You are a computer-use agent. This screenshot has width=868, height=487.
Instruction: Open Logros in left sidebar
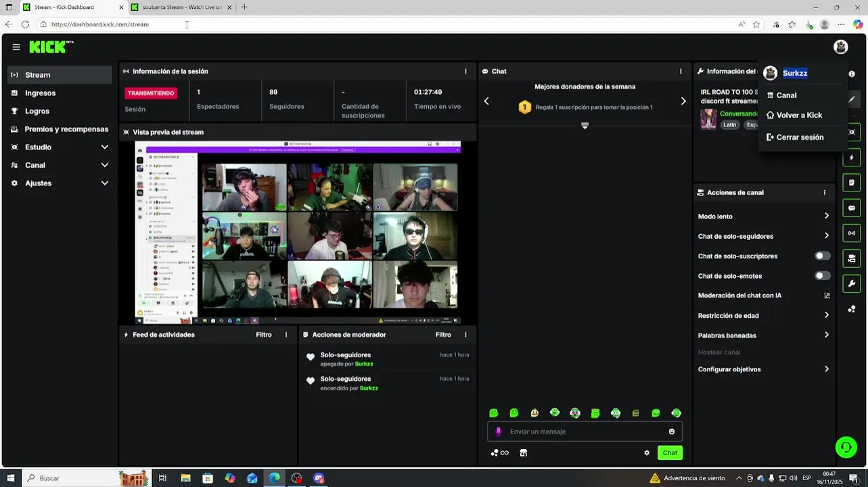click(x=60, y=111)
